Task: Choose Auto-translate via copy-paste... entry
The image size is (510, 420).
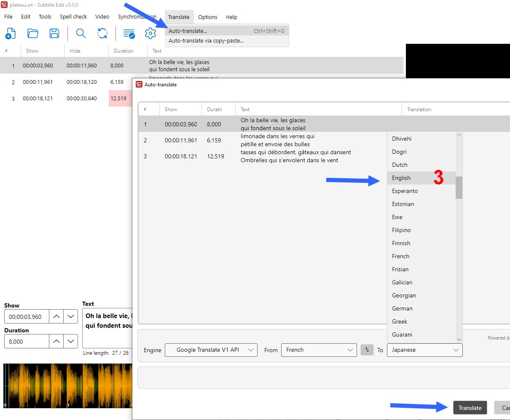Action: (227, 41)
